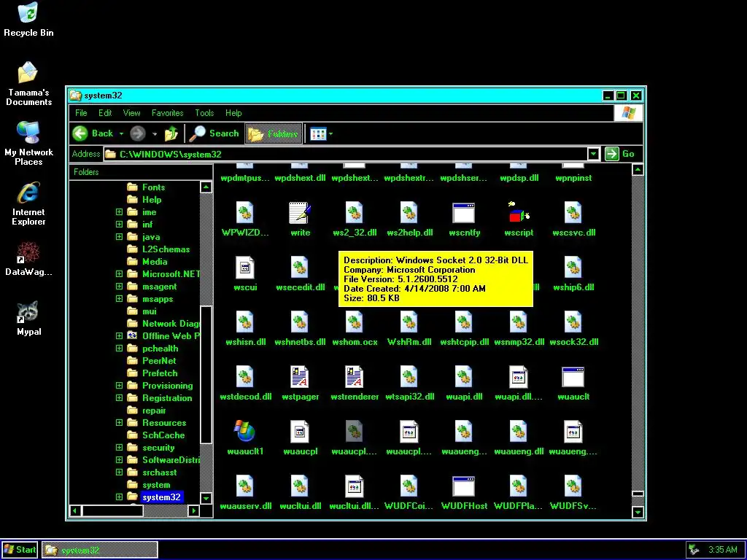747x560 pixels.
Task: Select the wstrenderer file icon
Action: 355,377
